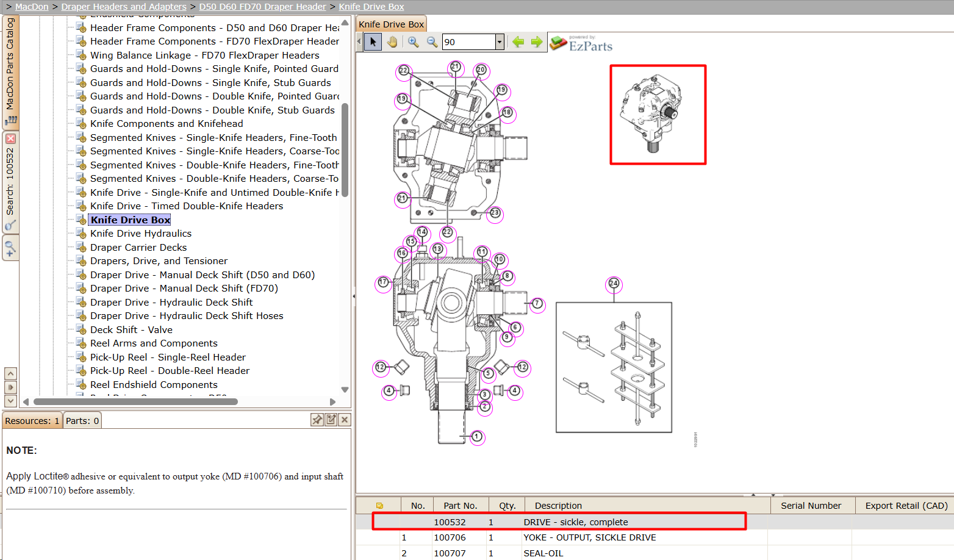Close the notes panel with X
The image size is (954, 560).
[x=345, y=420]
